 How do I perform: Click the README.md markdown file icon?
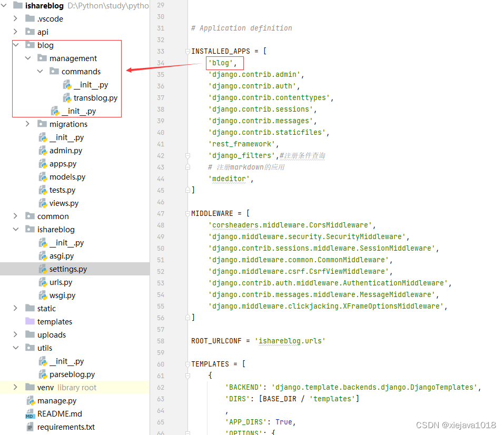coord(29,414)
